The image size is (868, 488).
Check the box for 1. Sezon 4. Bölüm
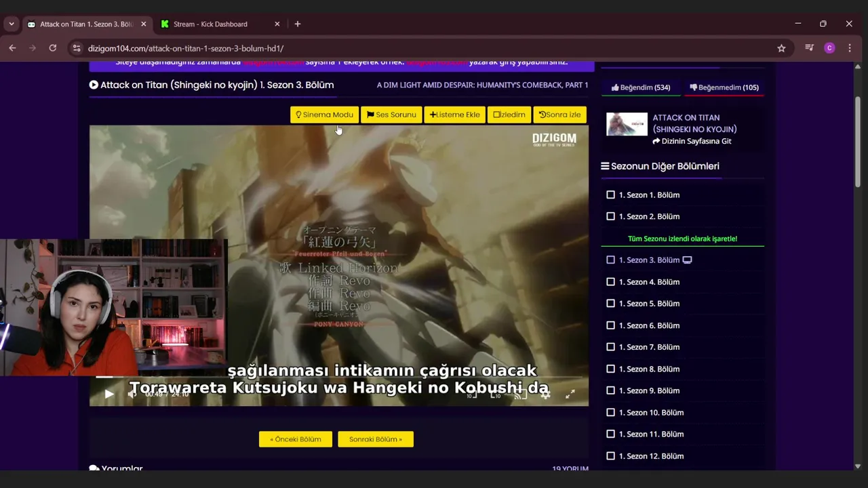(610, 282)
